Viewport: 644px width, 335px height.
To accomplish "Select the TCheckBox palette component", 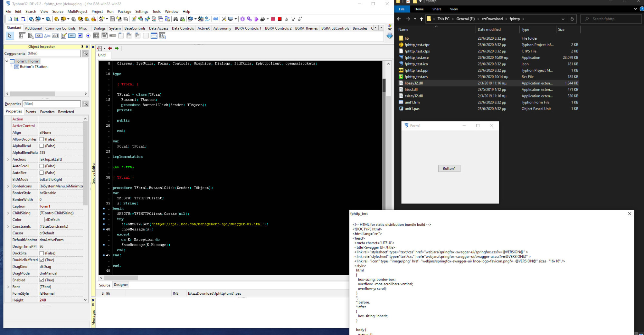I will pyautogui.click(x=80, y=36).
